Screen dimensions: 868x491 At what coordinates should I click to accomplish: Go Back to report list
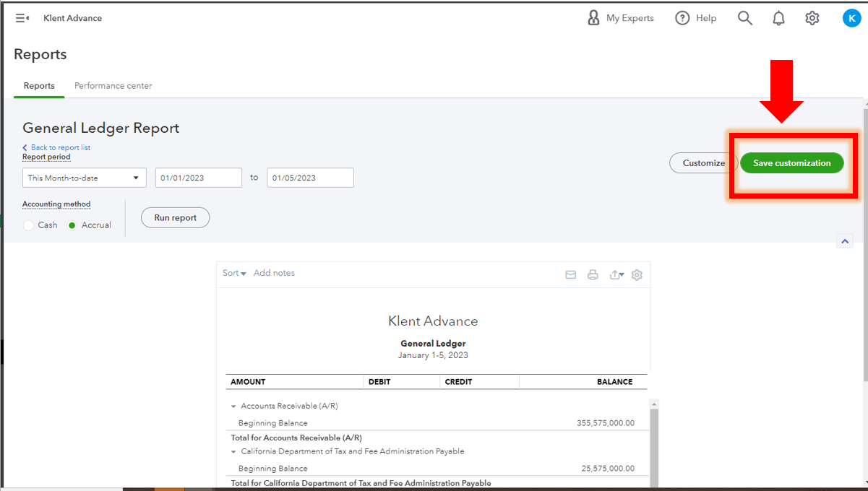pos(56,147)
